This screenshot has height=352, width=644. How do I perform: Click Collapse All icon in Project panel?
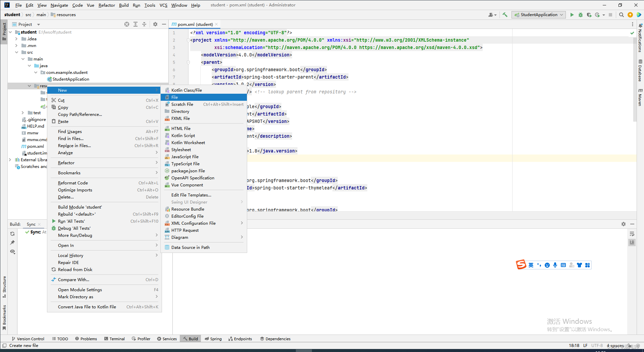(144, 24)
